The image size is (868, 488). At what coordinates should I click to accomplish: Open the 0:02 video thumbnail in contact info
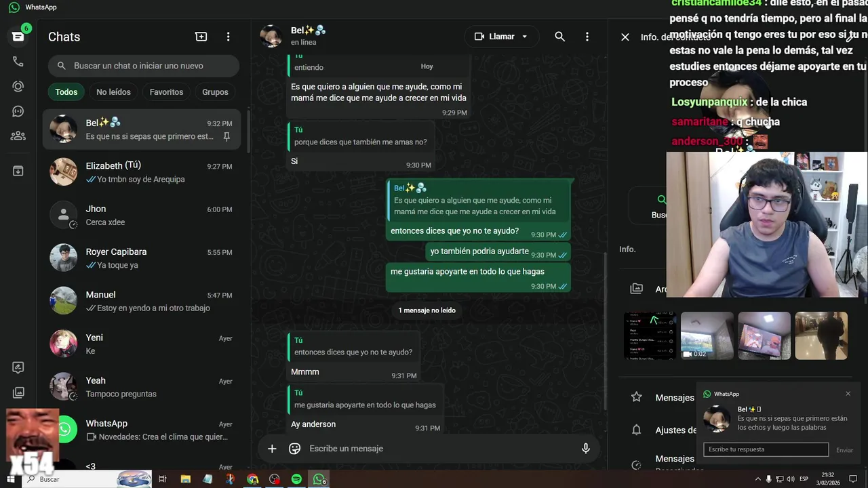click(707, 335)
